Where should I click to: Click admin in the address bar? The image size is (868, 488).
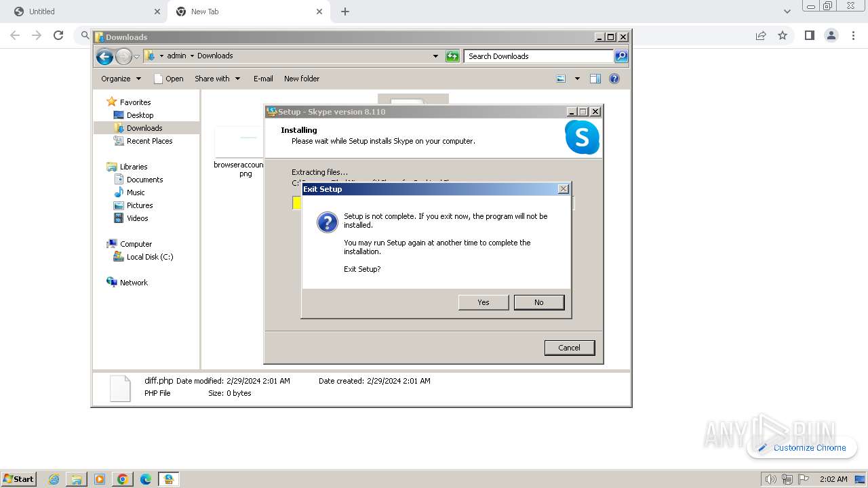[176, 56]
